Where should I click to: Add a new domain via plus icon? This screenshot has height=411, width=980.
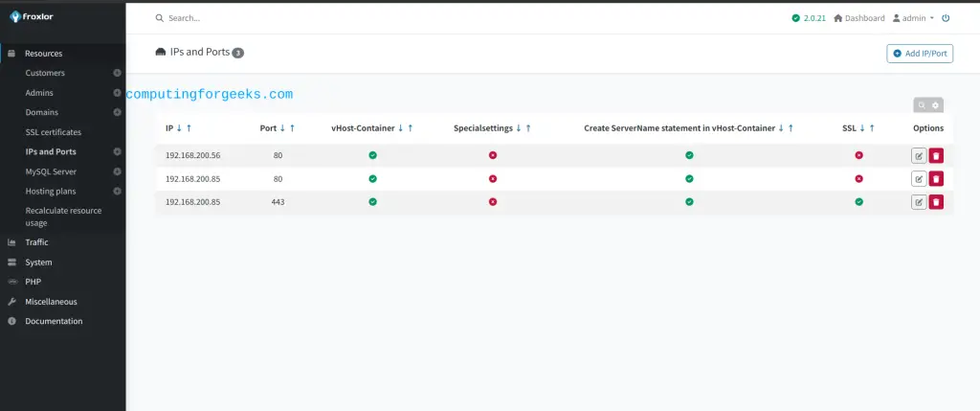117,113
